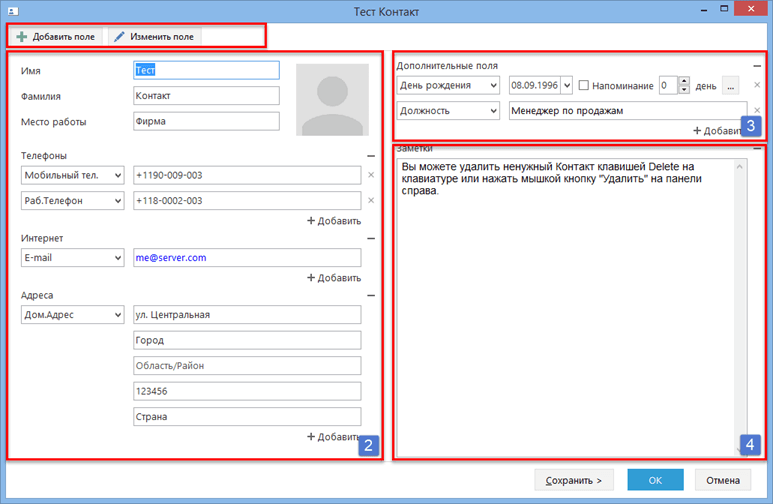Screen dimensions: 773x504
Task: Click the Телефоны section label
Action: tap(44, 156)
